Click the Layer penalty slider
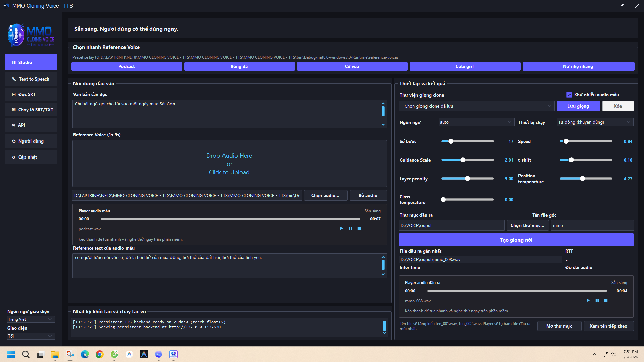The height and width of the screenshot is (362, 644). click(467, 179)
